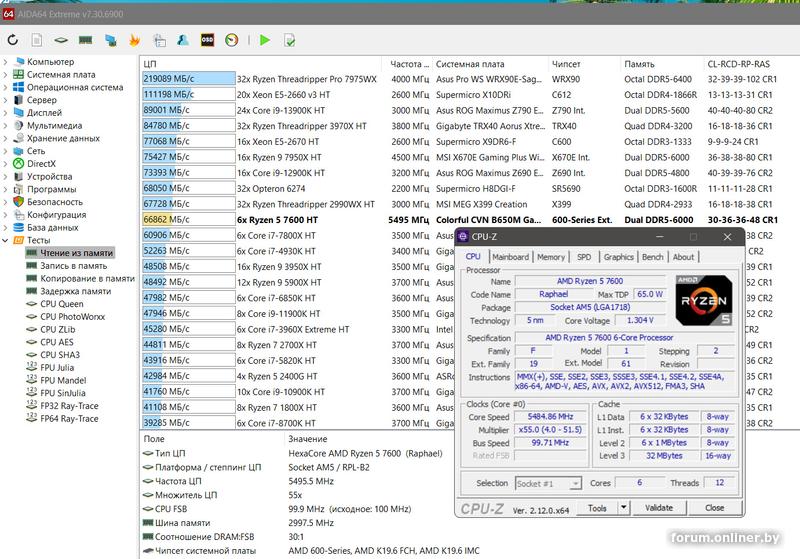Switch to the Memory tab in CPU-Z
Viewport: 800px width, 559px height.
tap(550, 257)
